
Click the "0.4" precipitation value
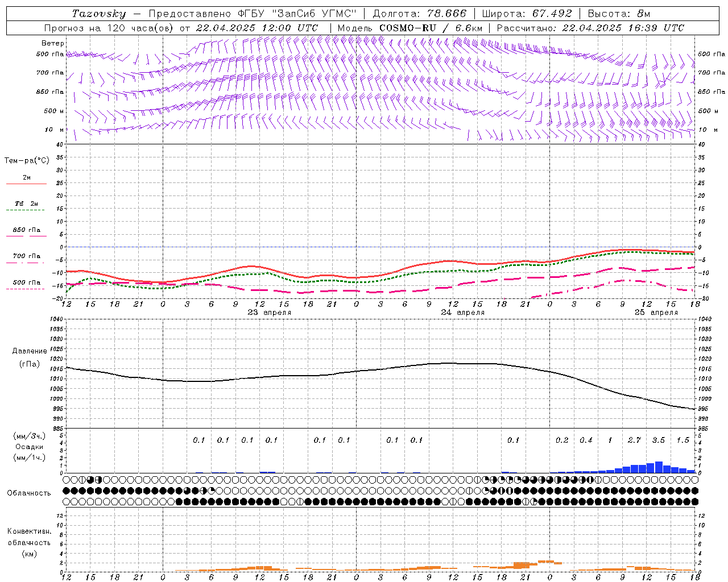click(586, 440)
